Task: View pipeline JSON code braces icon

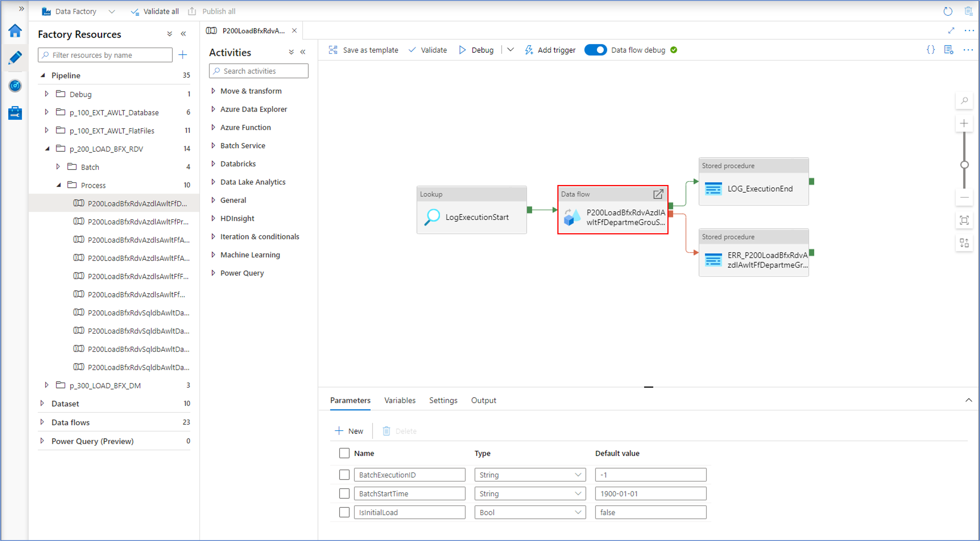Action: coord(930,50)
